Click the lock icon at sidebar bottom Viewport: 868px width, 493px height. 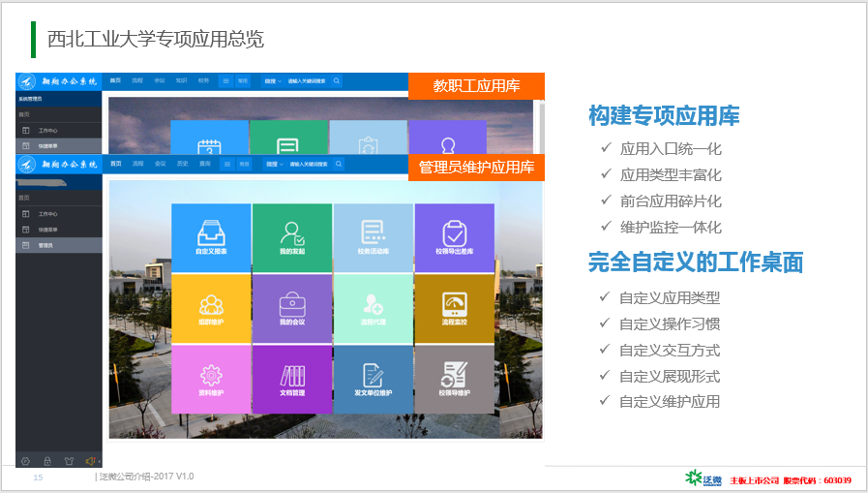[47, 461]
